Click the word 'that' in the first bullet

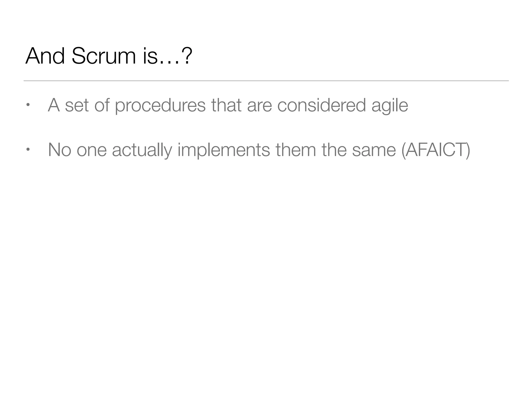pos(227,105)
